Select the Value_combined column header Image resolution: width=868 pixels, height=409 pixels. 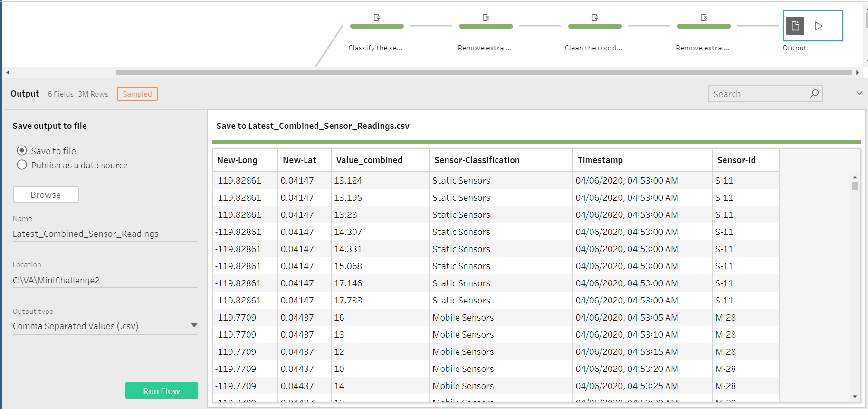(381, 160)
